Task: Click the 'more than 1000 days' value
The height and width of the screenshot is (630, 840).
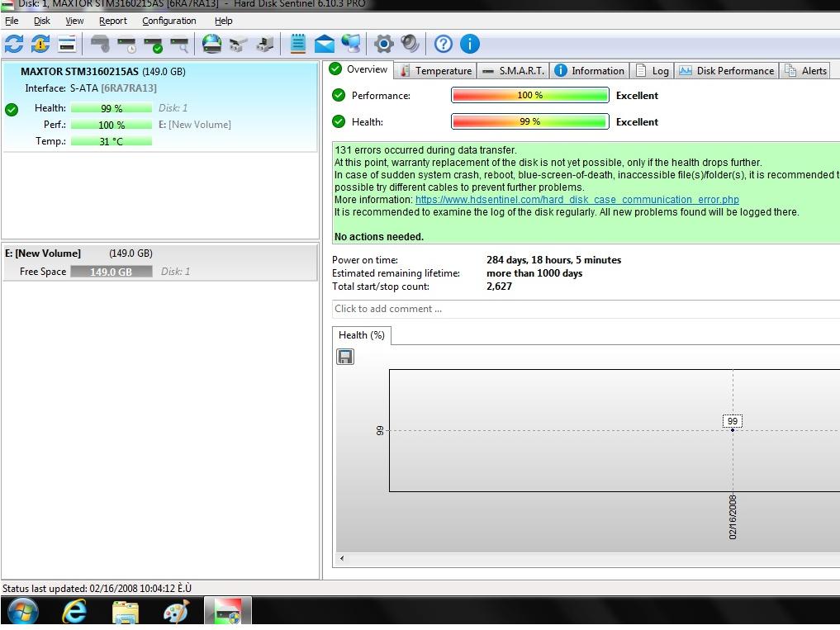Action: tap(534, 273)
